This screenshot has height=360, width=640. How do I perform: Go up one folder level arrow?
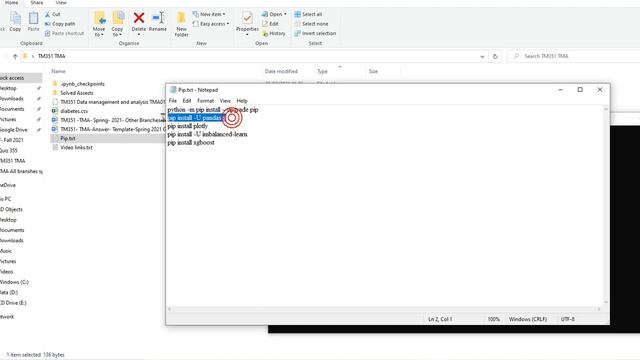tap(15, 56)
